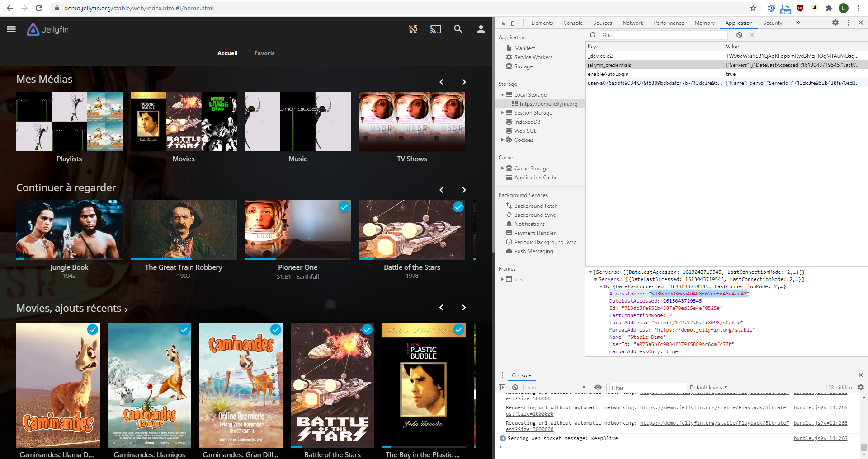Expand the Session Storage tree
Image resolution: width=868 pixels, height=459 pixels.
click(x=502, y=112)
